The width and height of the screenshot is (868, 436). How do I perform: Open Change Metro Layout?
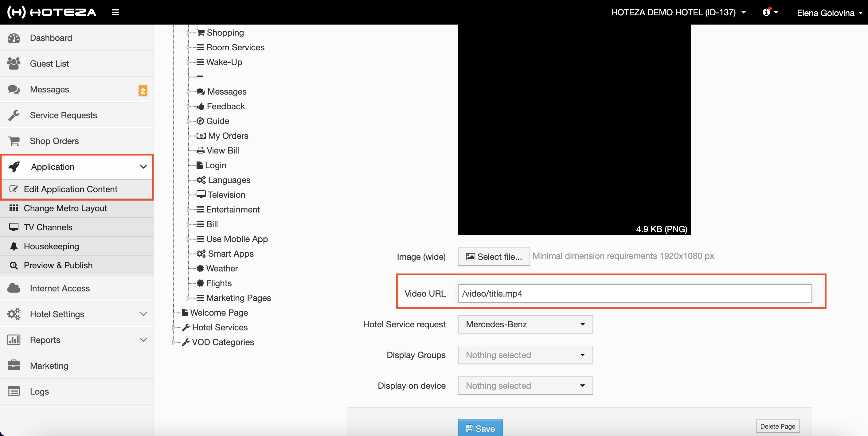pyautogui.click(x=77, y=208)
